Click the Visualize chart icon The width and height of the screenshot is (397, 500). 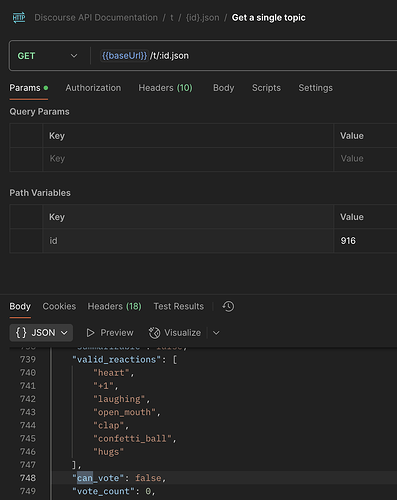154,333
